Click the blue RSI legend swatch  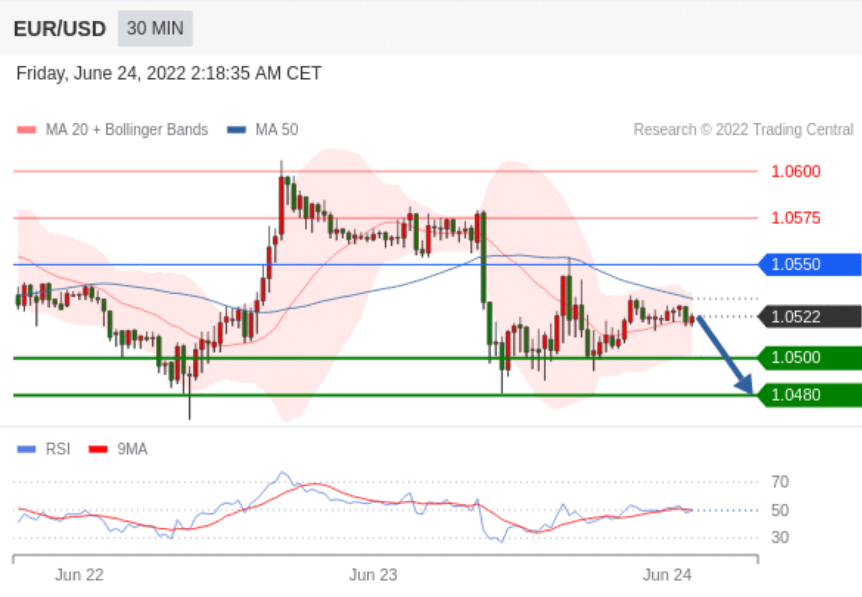pos(26,450)
